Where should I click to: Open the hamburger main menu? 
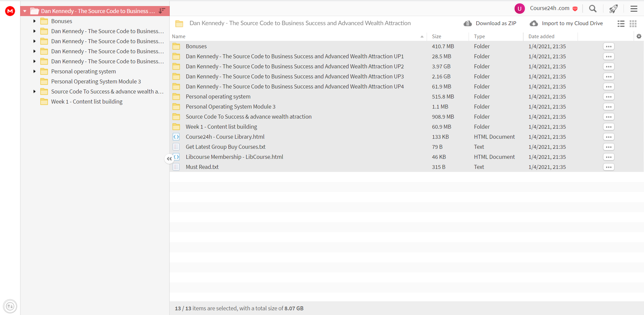pos(634,9)
